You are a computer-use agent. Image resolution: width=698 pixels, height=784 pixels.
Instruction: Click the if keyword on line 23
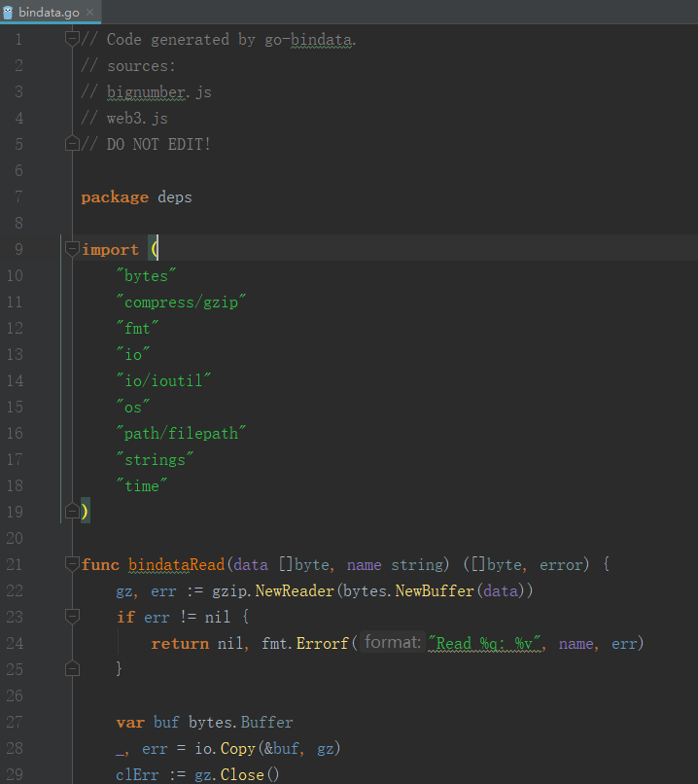(x=125, y=617)
